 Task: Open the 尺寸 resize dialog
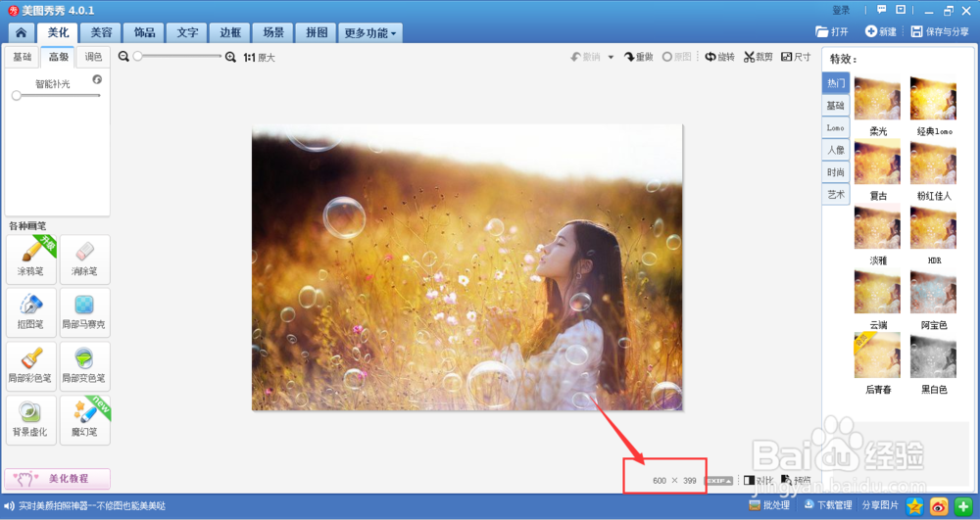click(796, 57)
